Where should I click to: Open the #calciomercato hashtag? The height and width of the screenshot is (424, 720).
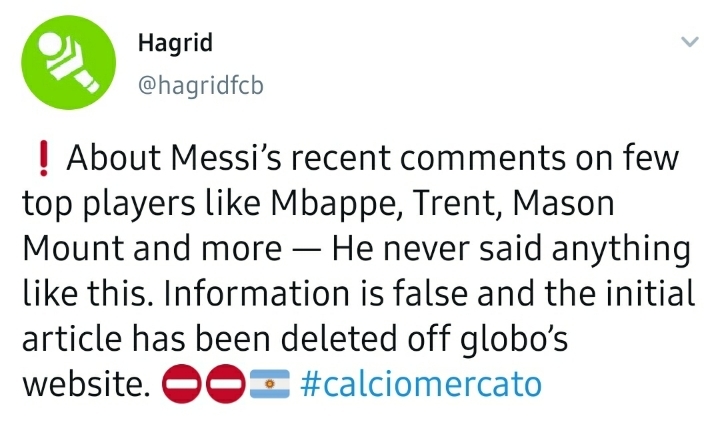point(420,385)
